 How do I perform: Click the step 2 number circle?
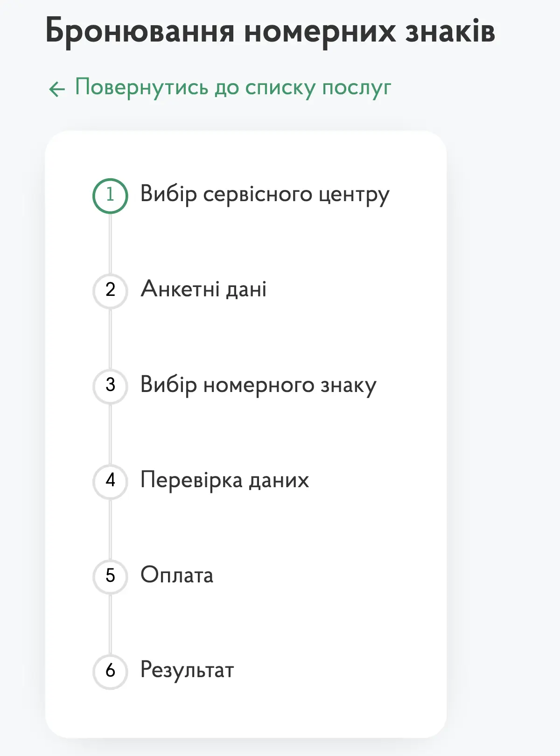point(110,291)
